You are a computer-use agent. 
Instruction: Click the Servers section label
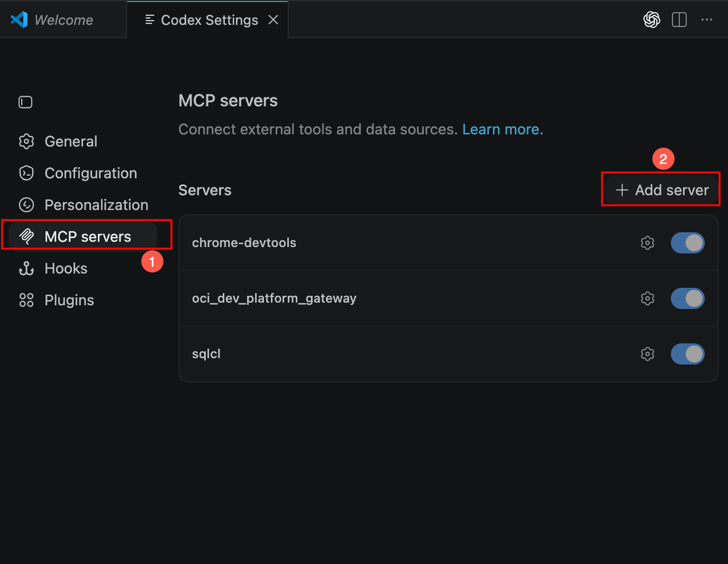tap(205, 190)
